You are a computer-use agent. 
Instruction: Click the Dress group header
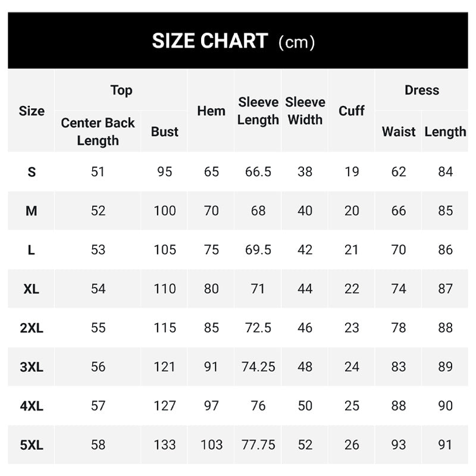[422, 90]
